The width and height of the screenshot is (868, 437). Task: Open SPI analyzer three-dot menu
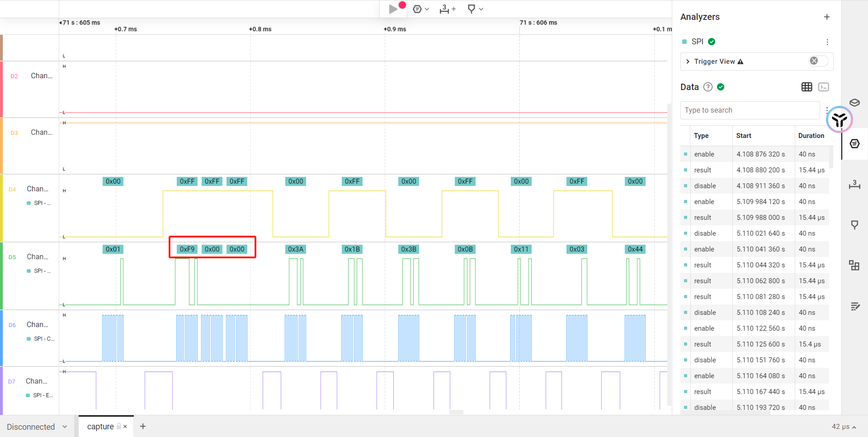point(827,42)
